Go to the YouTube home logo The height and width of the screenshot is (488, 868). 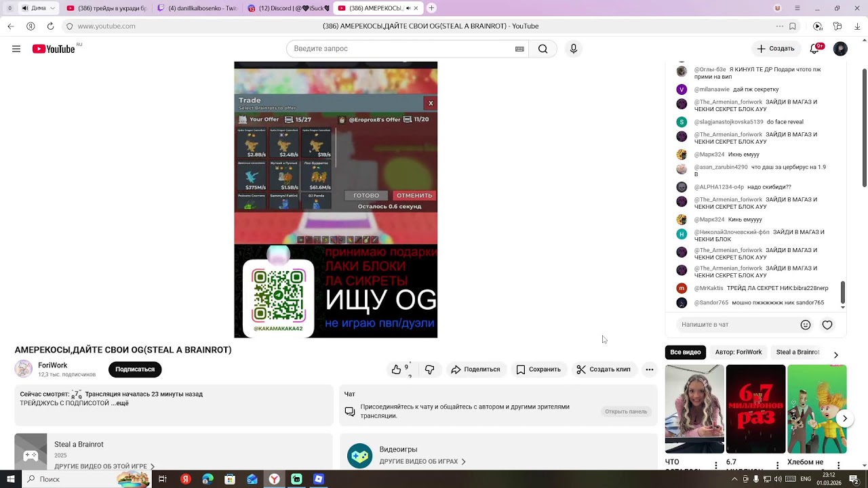pos(54,49)
